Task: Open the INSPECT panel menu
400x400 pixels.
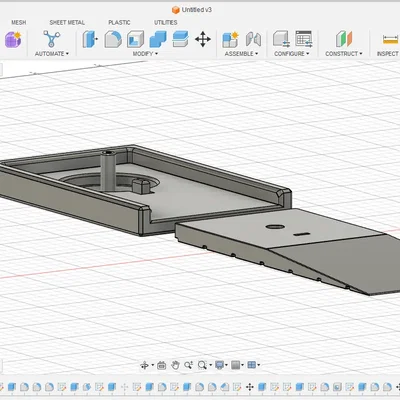Action: [388, 53]
